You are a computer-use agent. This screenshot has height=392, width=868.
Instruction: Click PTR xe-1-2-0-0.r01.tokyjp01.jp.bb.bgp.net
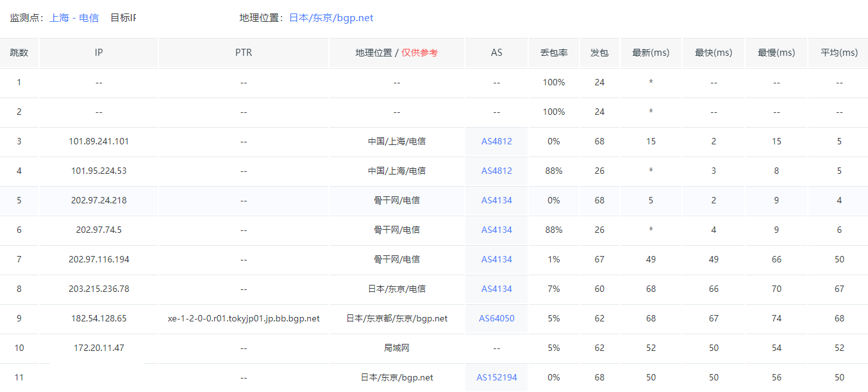coord(244,318)
